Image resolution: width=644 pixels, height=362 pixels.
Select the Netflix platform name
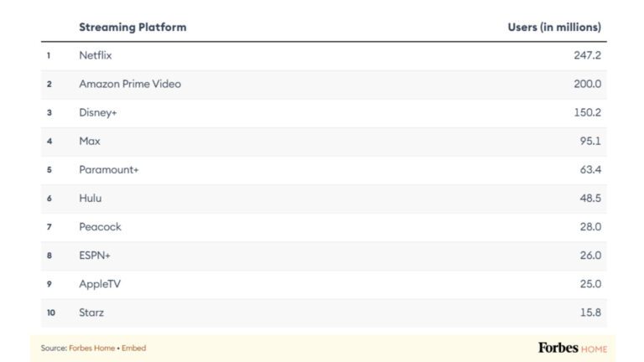coord(96,55)
